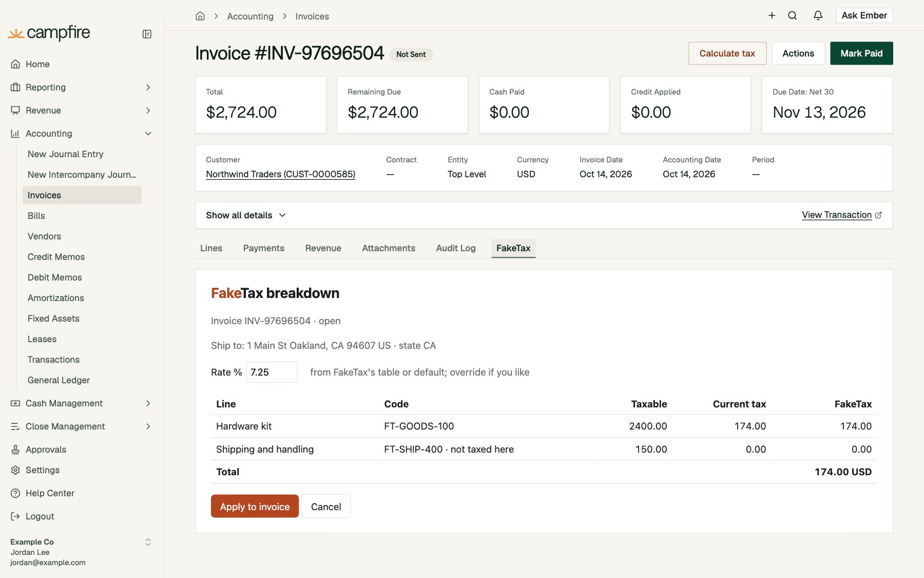Screen dimensions: 924x578
Task: Click the Revenue sidebar icon
Action: point(15,110)
